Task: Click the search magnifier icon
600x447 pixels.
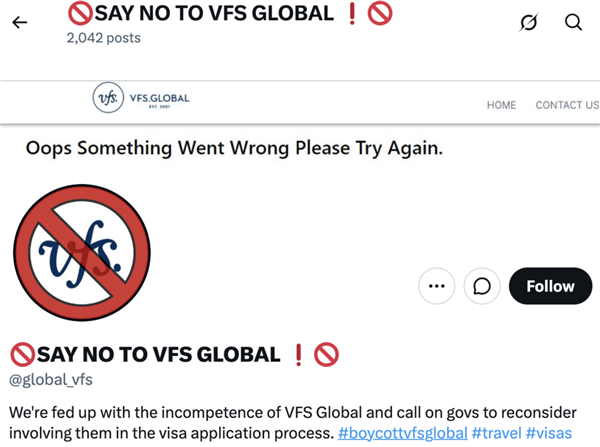Action: [573, 22]
